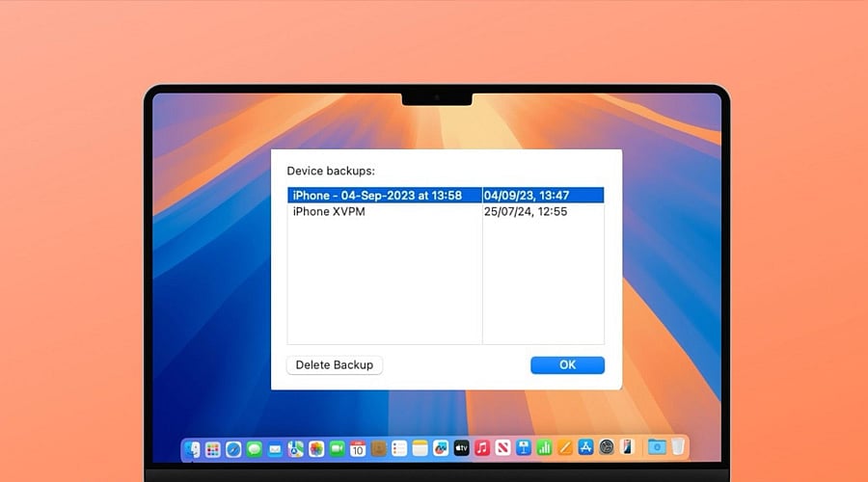Open the Music app in dock
Image resolution: width=868 pixels, height=482 pixels.
pos(482,449)
